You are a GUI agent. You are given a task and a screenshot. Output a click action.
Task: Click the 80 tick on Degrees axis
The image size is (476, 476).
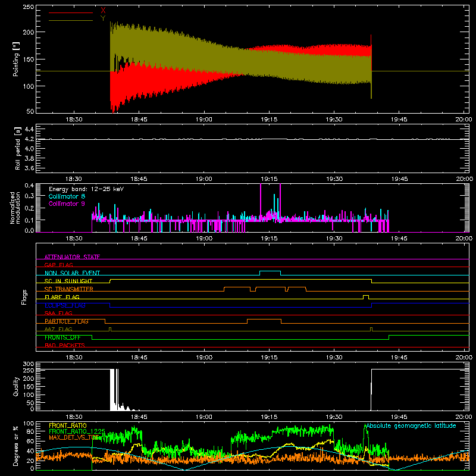pyautogui.click(x=30, y=431)
